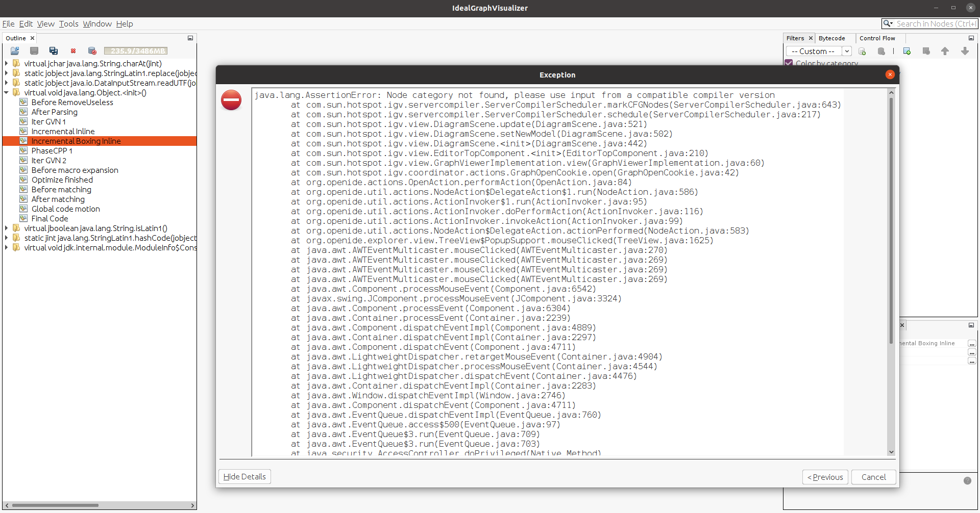The image size is (980, 513).
Task: Click the Save All icon in Outline
Action: [x=54, y=51]
